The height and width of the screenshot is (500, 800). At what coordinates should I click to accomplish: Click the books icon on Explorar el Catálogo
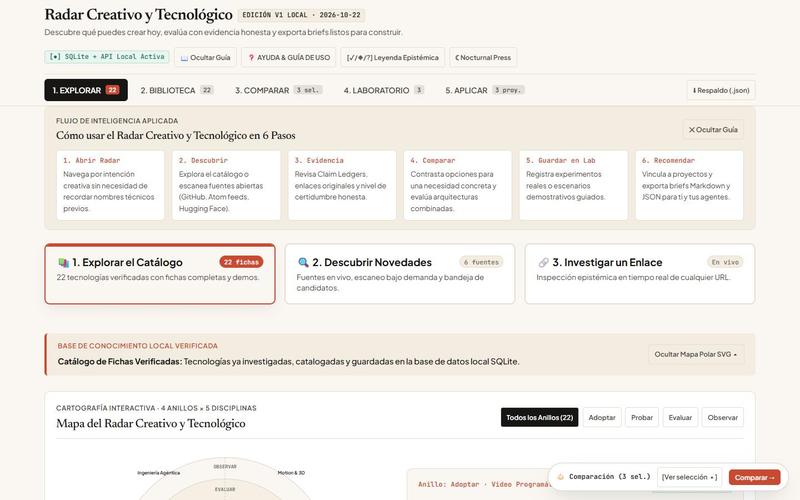(63, 263)
